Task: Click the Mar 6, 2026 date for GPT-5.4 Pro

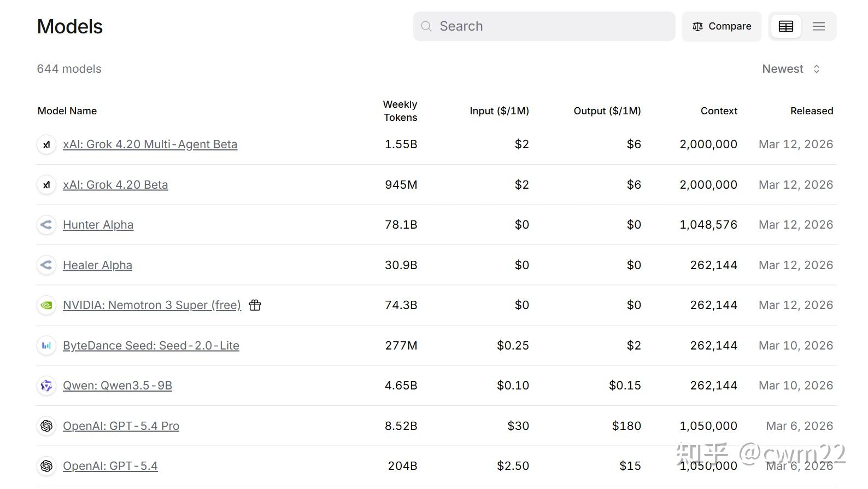Action: pyautogui.click(x=800, y=426)
